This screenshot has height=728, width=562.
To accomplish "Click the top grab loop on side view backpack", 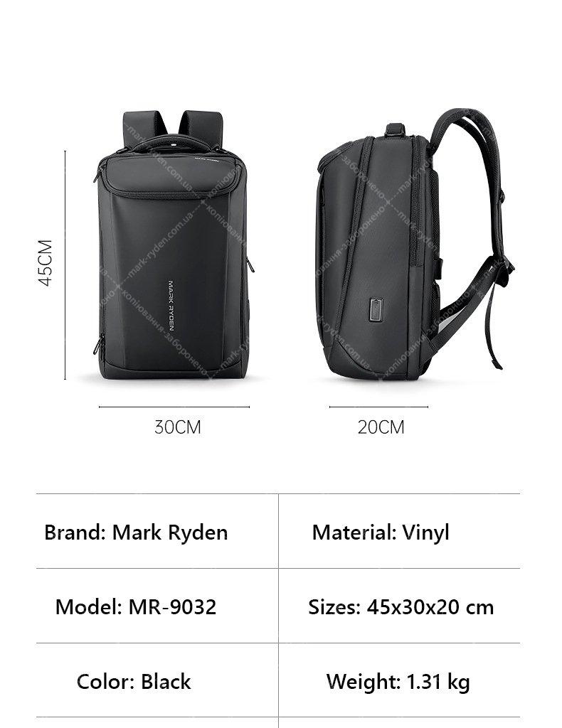I will pos(396,129).
